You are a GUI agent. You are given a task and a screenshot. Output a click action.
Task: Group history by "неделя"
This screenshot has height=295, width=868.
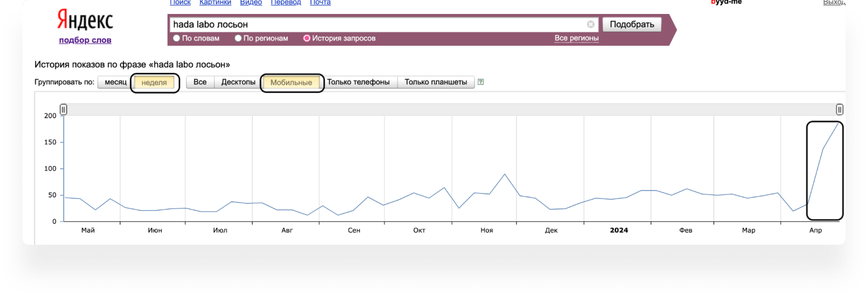tap(154, 83)
